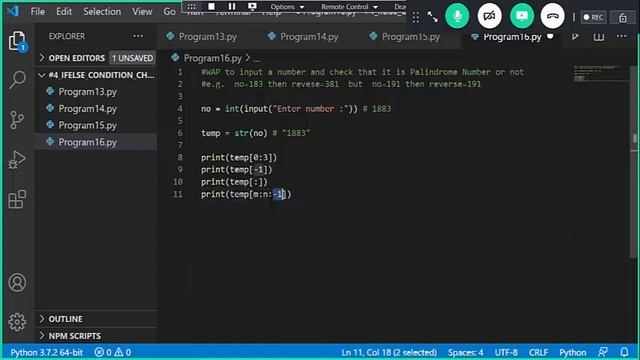Open editor more actions ellipsis

pos(621,36)
